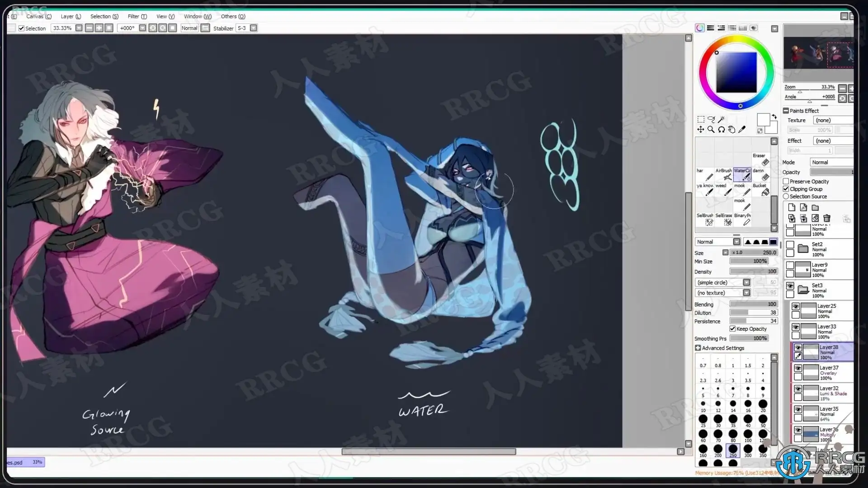Expand Advanced Settings section
Image resolution: width=868 pixels, height=488 pixels.
pos(698,348)
